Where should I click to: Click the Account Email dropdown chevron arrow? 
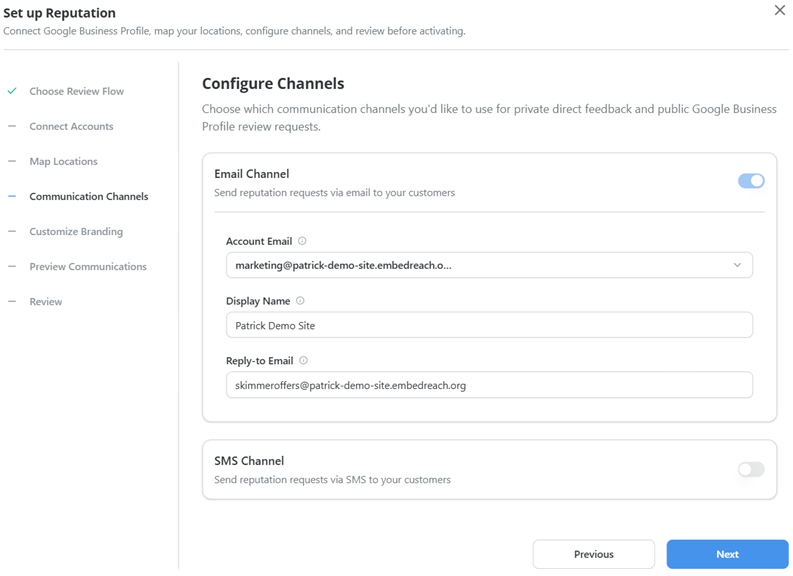(x=737, y=265)
